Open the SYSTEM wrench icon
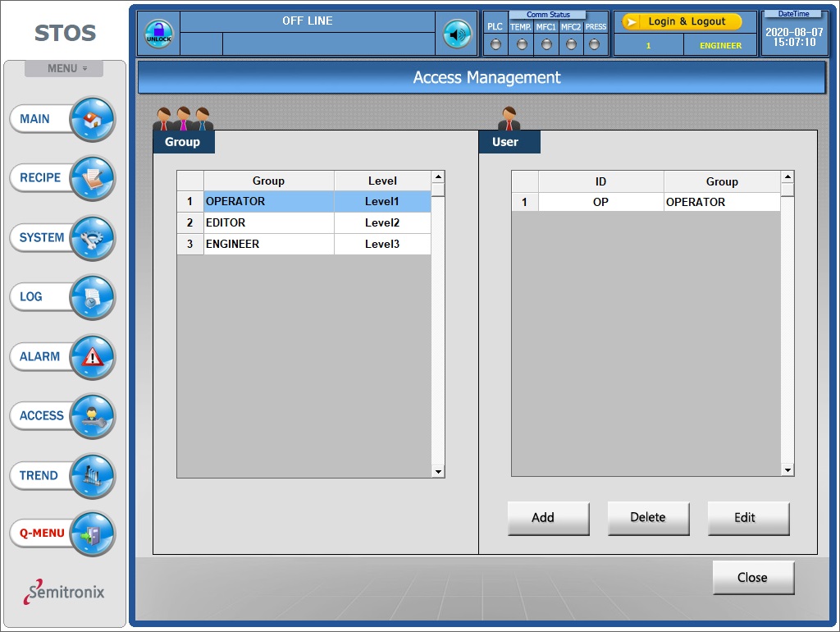 [x=92, y=238]
